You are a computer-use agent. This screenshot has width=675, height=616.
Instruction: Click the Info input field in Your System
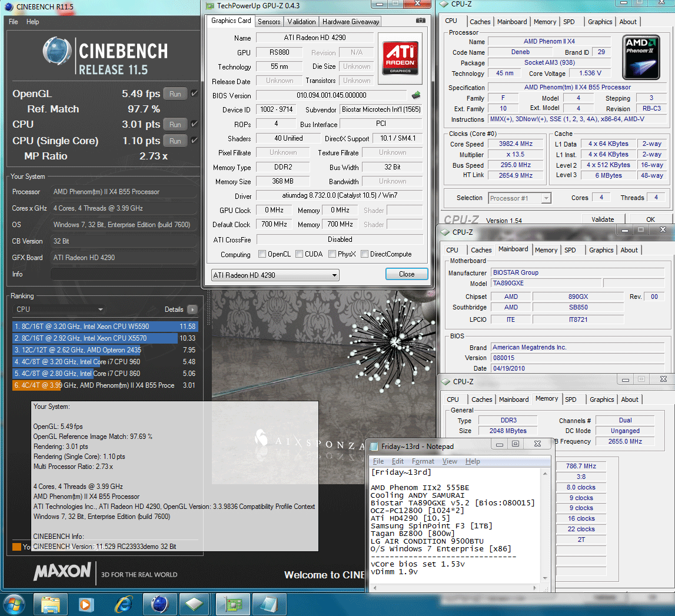(124, 274)
